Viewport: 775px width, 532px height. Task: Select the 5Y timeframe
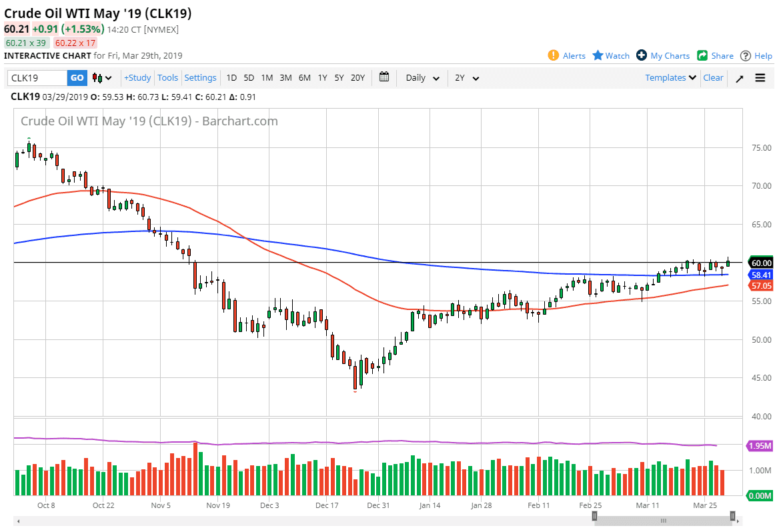pyautogui.click(x=339, y=78)
